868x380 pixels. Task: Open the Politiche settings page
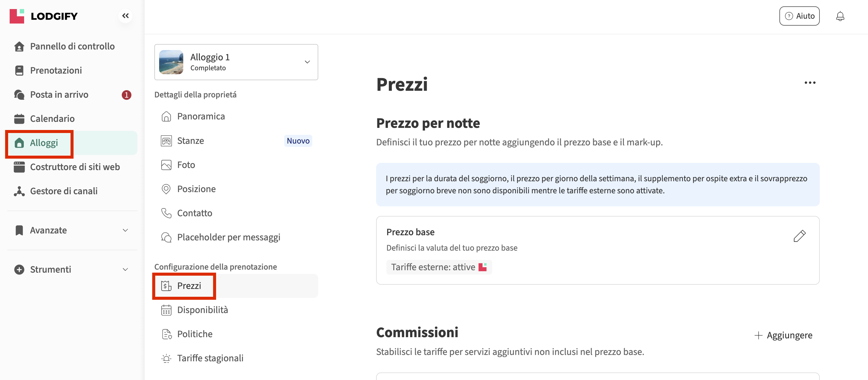coord(195,334)
